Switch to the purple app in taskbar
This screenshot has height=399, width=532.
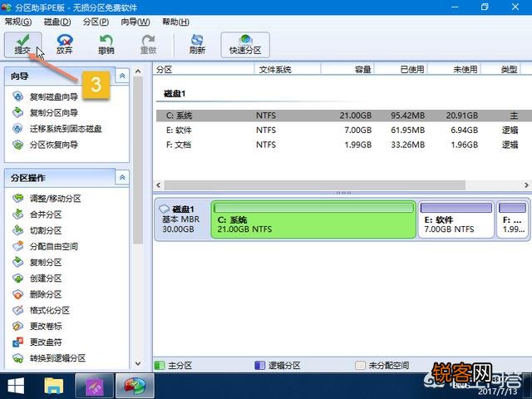tap(94, 386)
